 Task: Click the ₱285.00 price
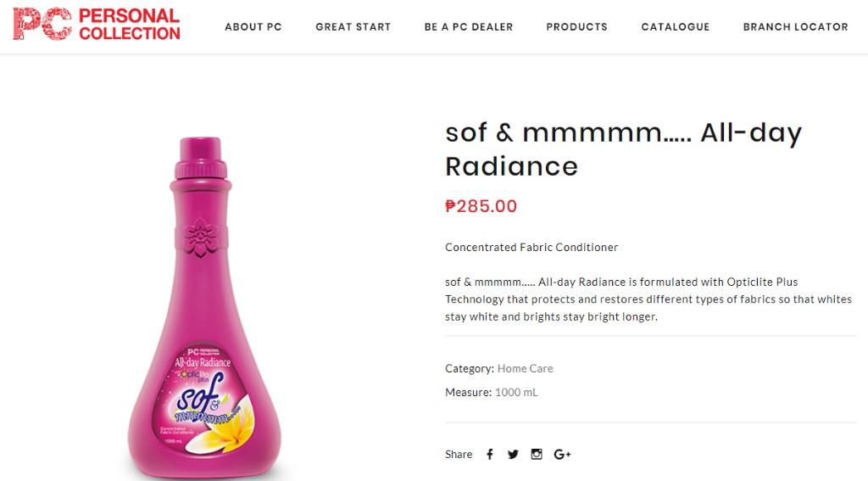point(481,206)
